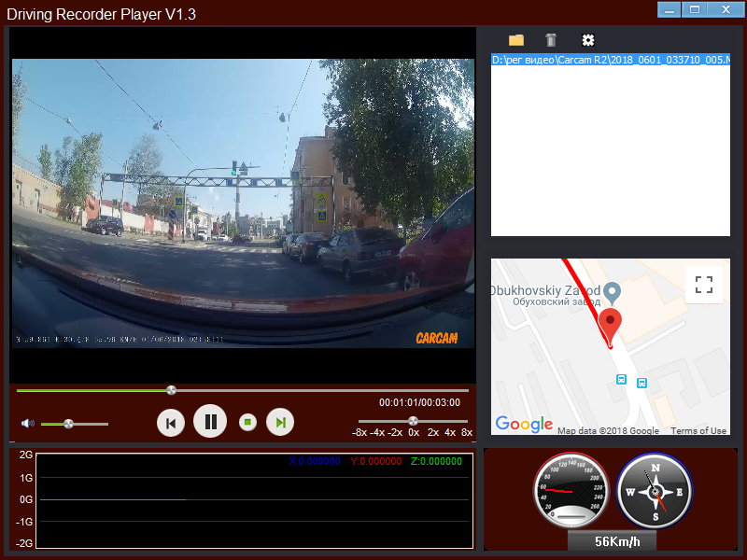
Task: Skip to the previous video
Action: 171,421
